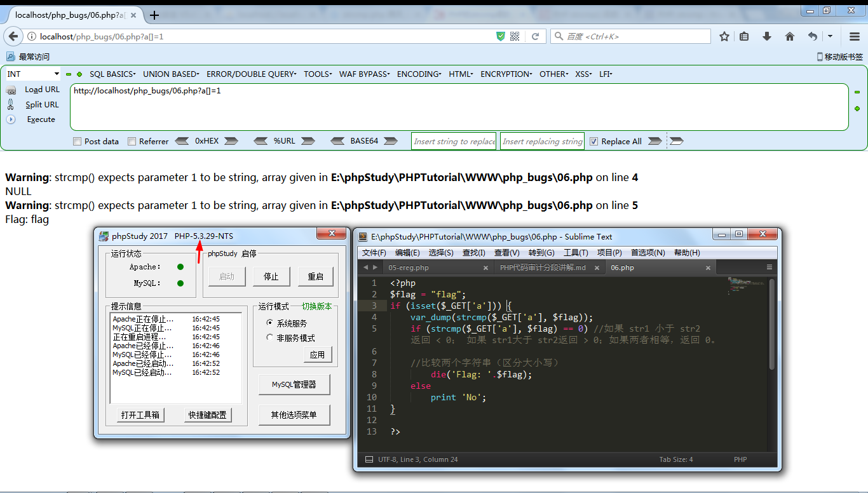868x493 pixels.
Task: Click 打开工具箱 button in phpStudy
Action: point(141,415)
